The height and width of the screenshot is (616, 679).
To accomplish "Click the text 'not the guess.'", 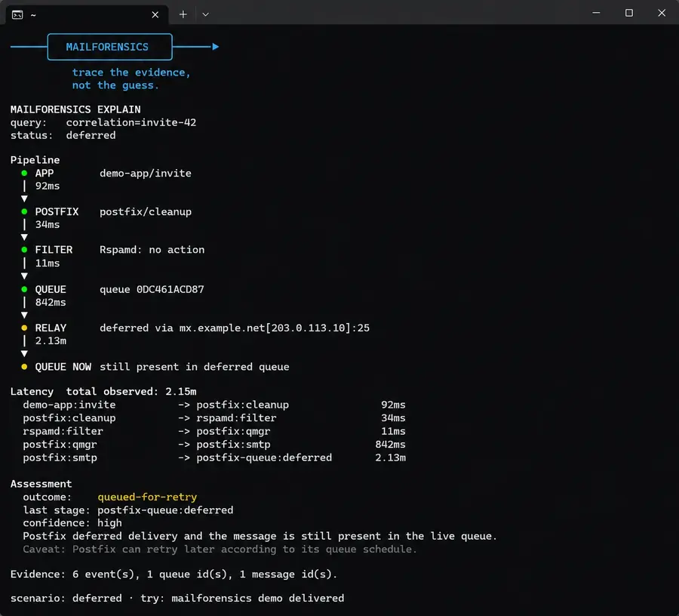I will [x=115, y=85].
